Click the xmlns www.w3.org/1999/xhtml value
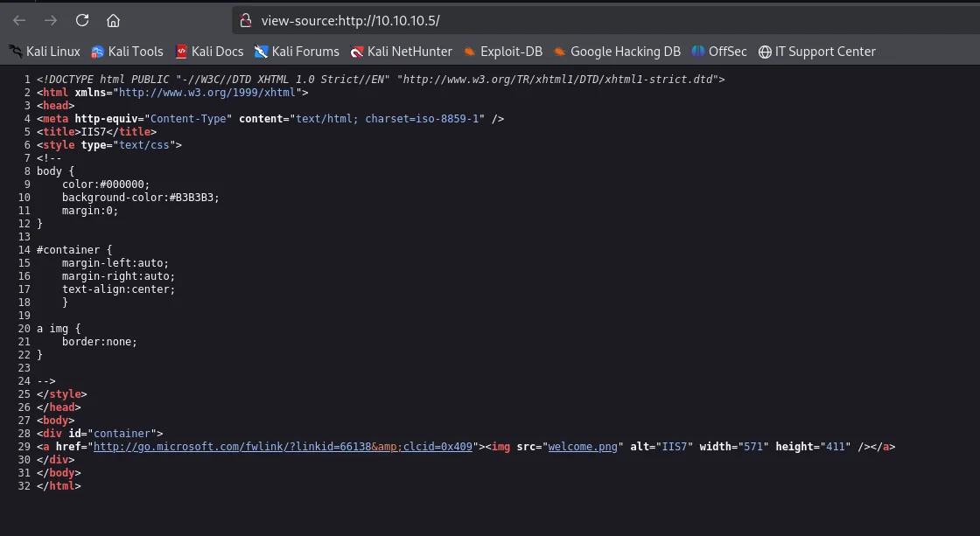The image size is (980, 536). click(x=206, y=93)
